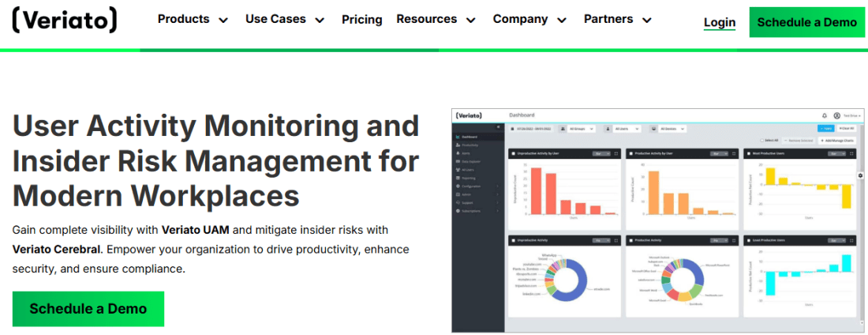The width and height of the screenshot is (868, 335).
Task: Click the Remove Selected button
Action: coord(797,141)
